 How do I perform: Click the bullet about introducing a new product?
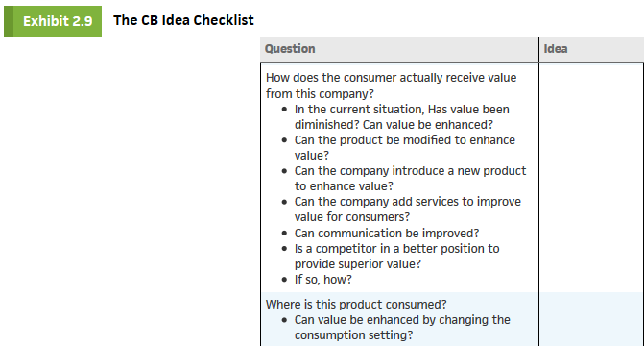(410, 179)
